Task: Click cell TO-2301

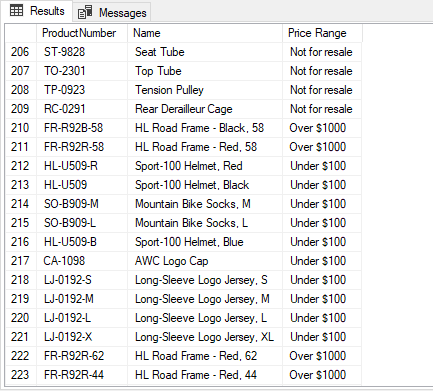Action: pyautogui.click(x=82, y=71)
